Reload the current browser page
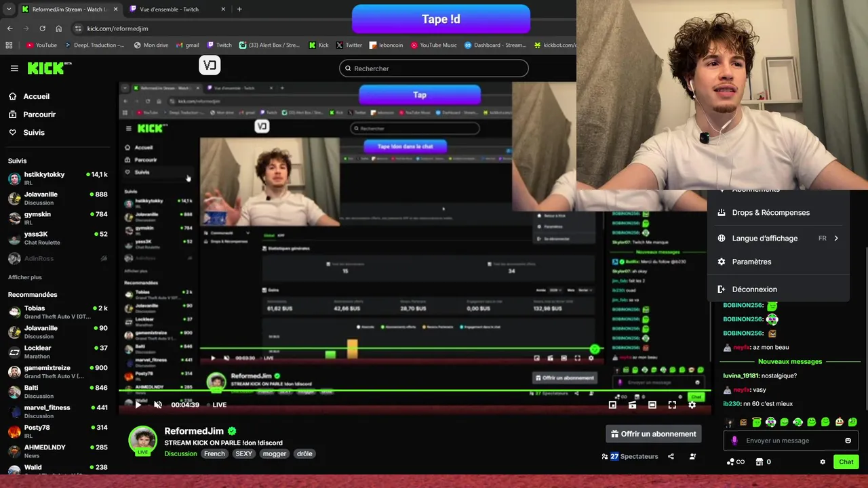 (x=42, y=28)
